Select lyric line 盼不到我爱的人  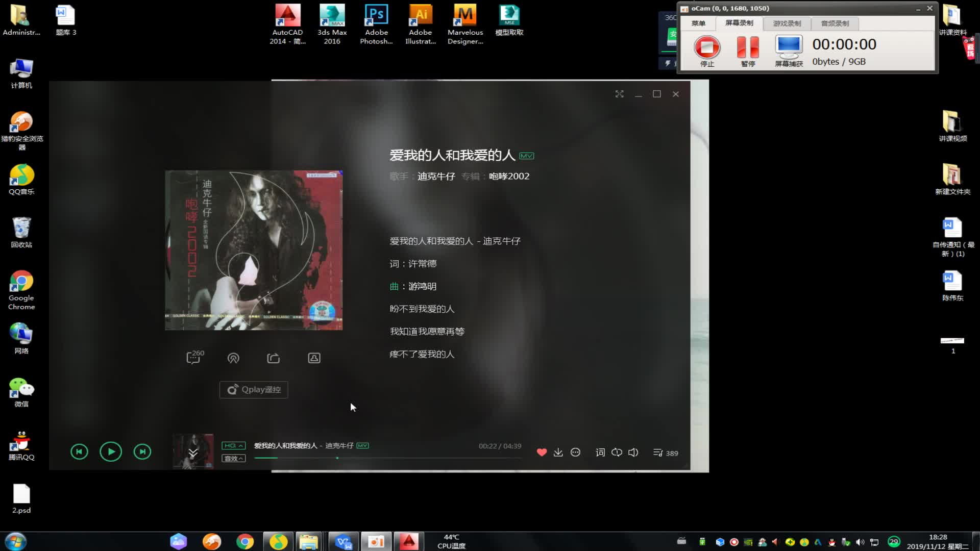(x=422, y=309)
